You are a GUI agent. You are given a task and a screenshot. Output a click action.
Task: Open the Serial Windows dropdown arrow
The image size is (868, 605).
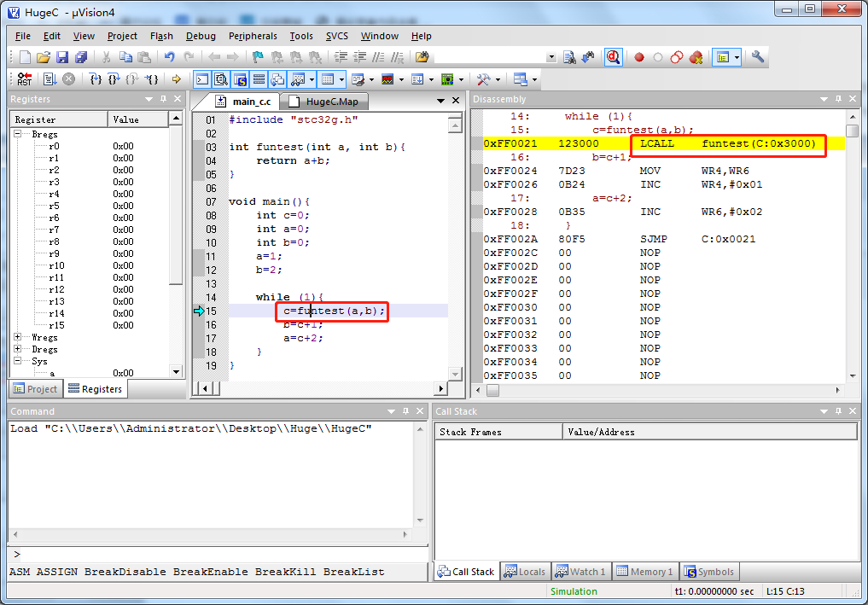tap(371, 79)
